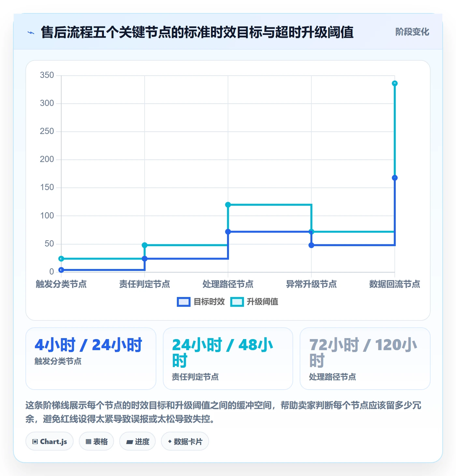Image resolution: width=456 pixels, height=476 pixels.
Task: Click the 责任判定节点 axis label
Action: coord(145,284)
